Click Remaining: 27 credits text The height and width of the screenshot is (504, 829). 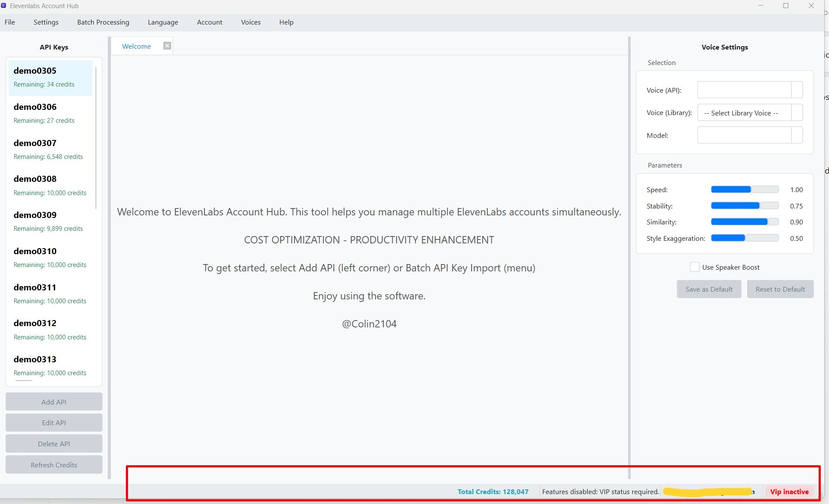(44, 121)
